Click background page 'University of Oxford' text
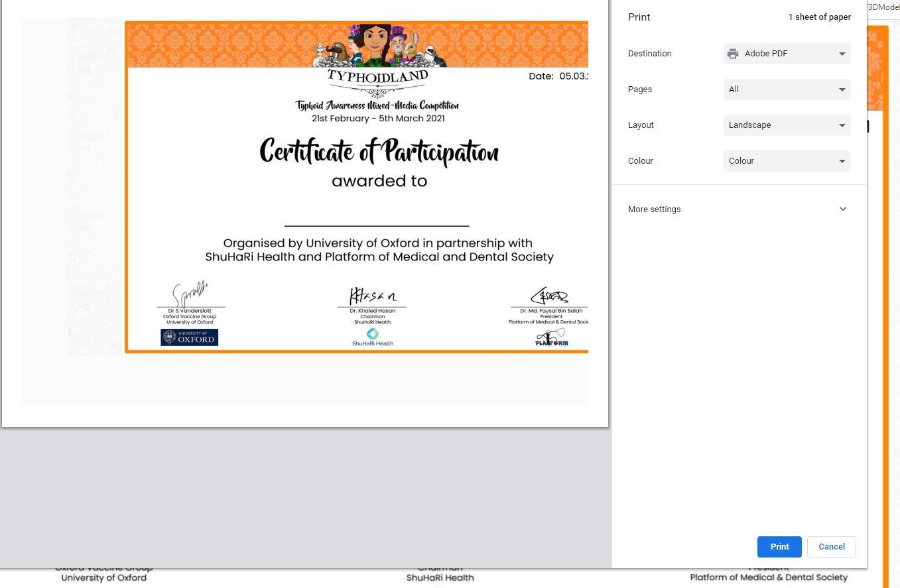900x588 pixels. click(x=103, y=578)
